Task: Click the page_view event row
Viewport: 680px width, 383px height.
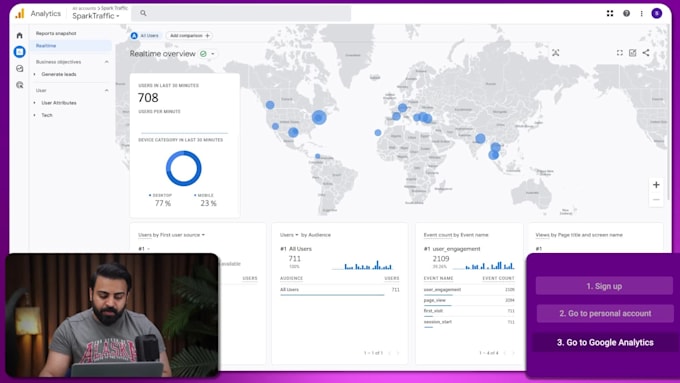Action: pyautogui.click(x=469, y=300)
